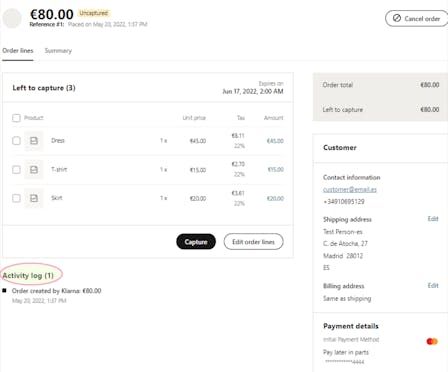This screenshot has height=372, width=448.
Task: Tick the Skirt order line checkbox
Action: pyautogui.click(x=16, y=198)
